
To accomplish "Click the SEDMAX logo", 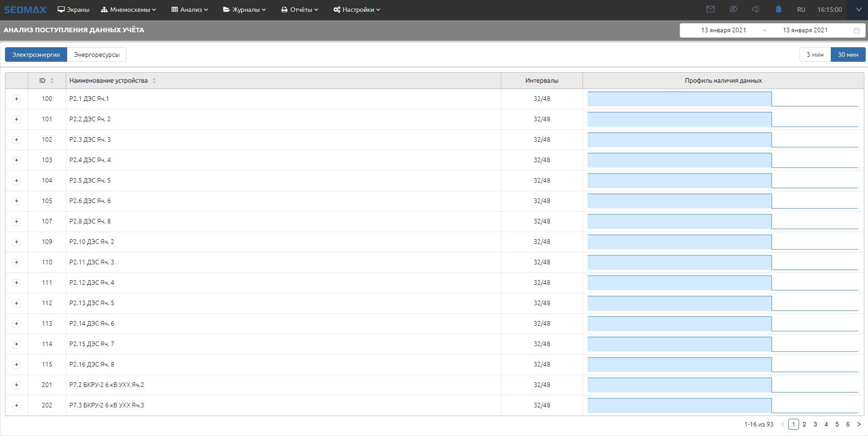I will pyautogui.click(x=25, y=10).
